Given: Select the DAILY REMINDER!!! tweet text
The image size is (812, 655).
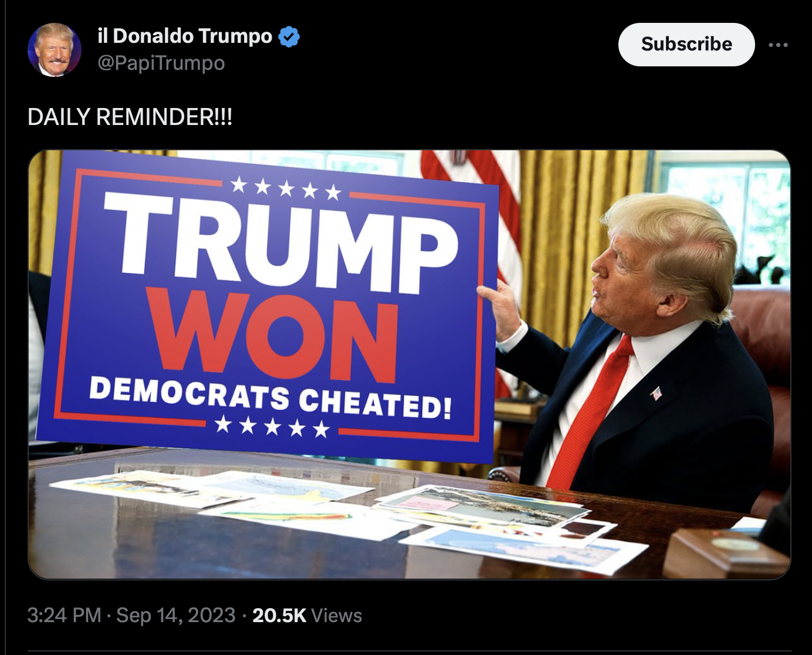Looking at the screenshot, I should [130, 117].
